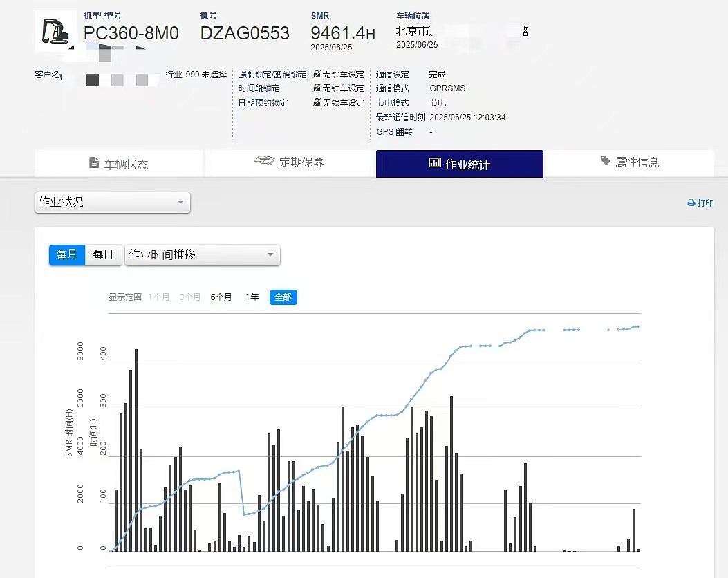
Task: Expand the 作业状况 dropdown
Action: click(x=113, y=203)
